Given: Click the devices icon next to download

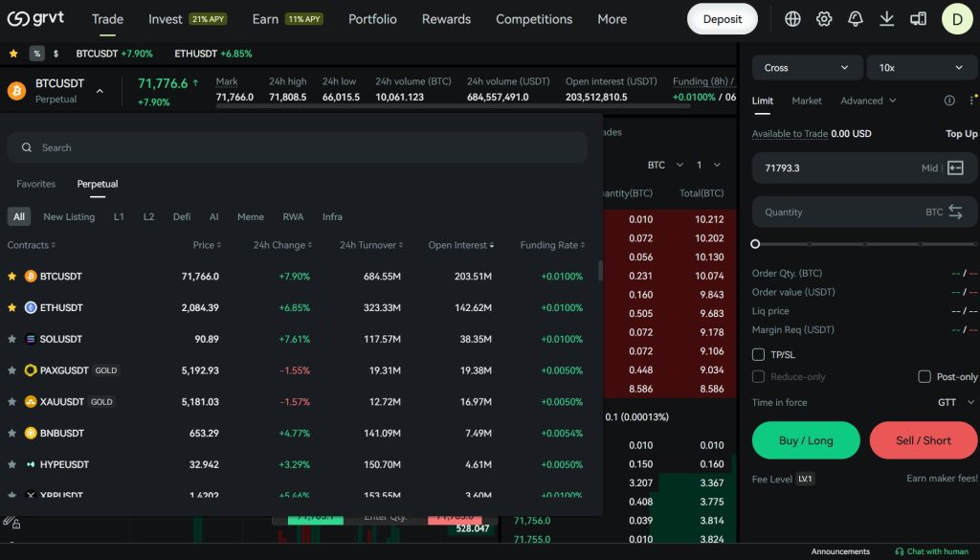Looking at the screenshot, I should coord(918,18).
